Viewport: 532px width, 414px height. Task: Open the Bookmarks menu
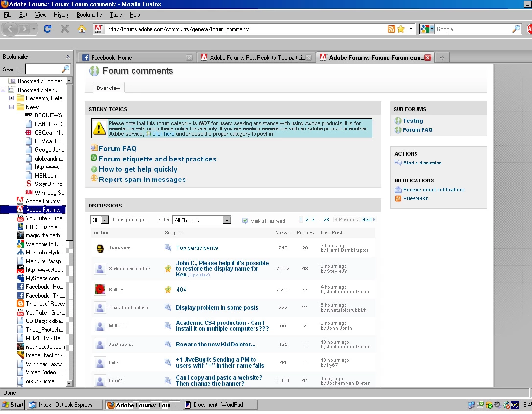coord(89,15)
